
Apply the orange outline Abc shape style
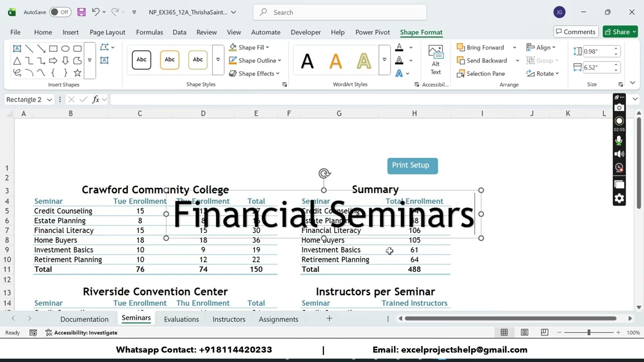(170, 60)
